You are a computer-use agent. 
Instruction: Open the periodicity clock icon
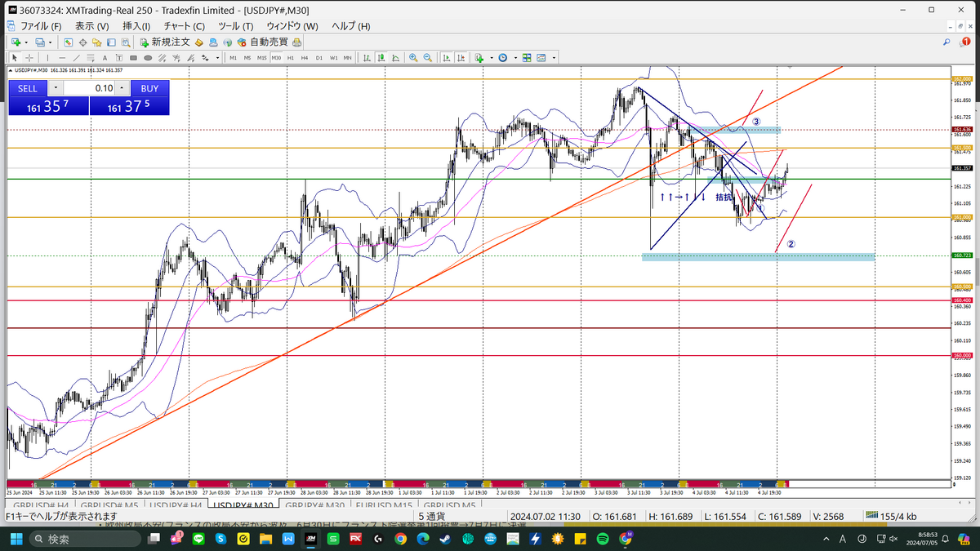pos(502,58)
